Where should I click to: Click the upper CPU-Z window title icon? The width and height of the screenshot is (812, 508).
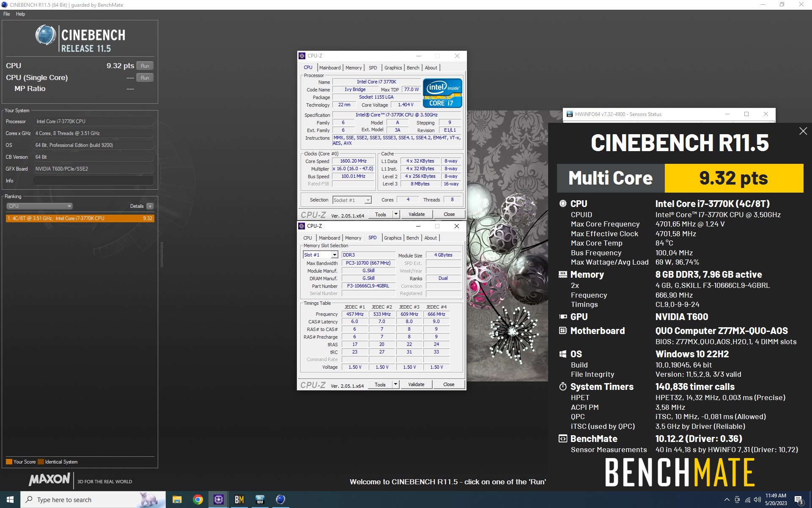(x=302, y=56)
